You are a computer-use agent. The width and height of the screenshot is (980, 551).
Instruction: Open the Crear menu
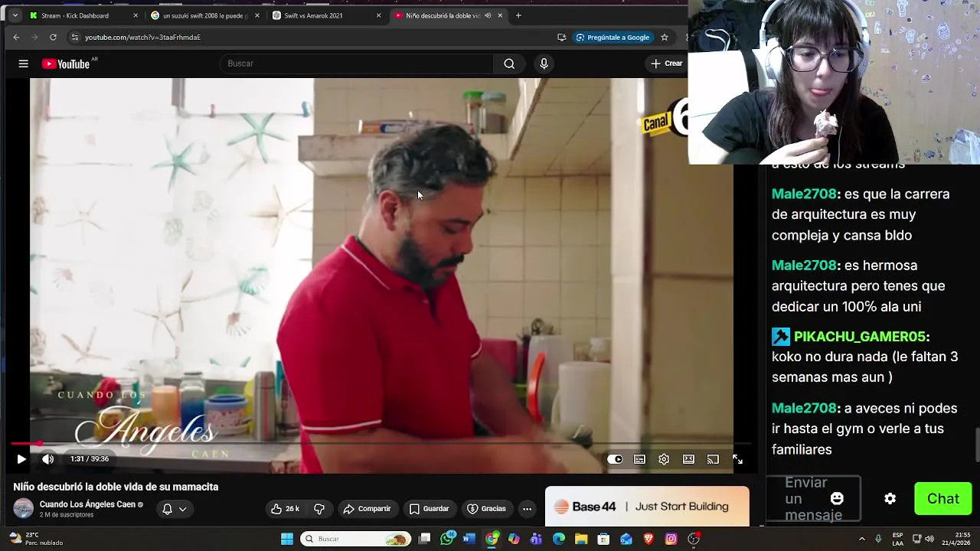coord(666,64)
